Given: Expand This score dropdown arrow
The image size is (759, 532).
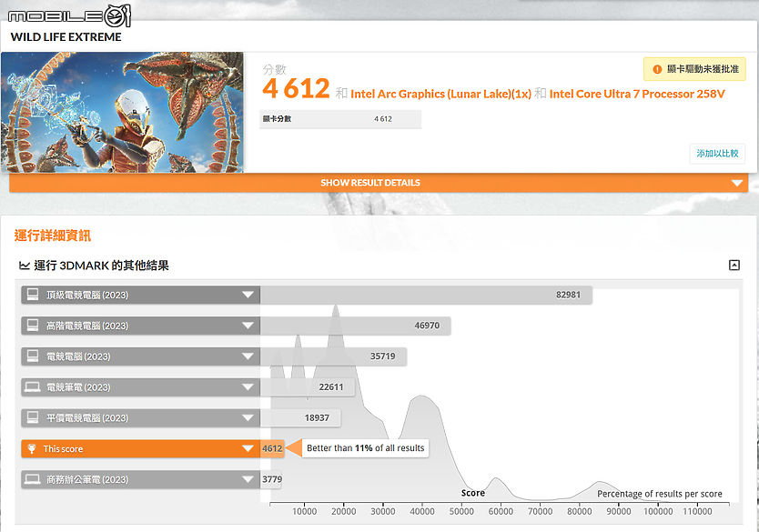Looking at the screenshot, I should (x=248, y=449).
